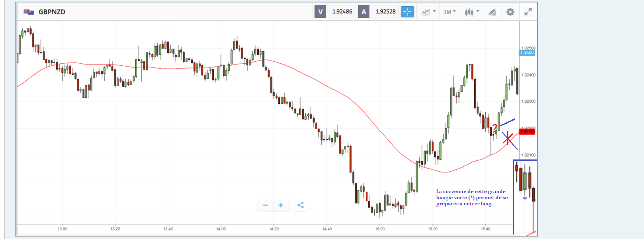Click the blue 1,92482 price label
Screen dimensions: 644x239
click(x=527, y=53)
